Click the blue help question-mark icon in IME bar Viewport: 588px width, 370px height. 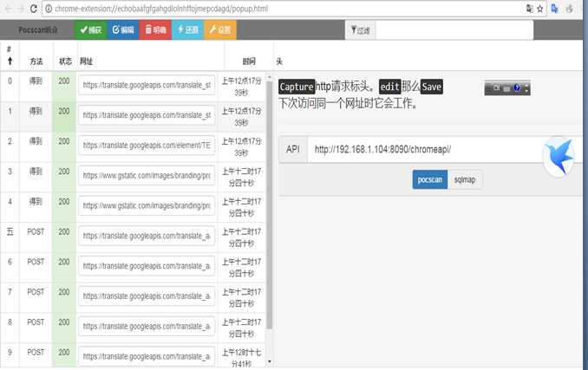517,88
